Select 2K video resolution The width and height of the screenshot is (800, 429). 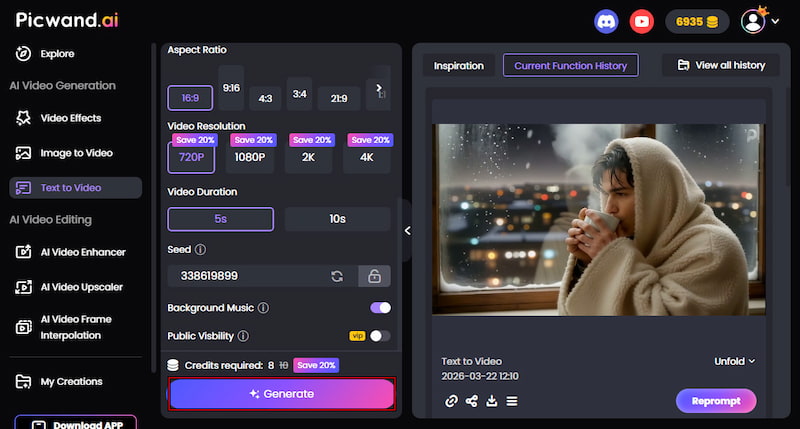click(x=308, y=158)
